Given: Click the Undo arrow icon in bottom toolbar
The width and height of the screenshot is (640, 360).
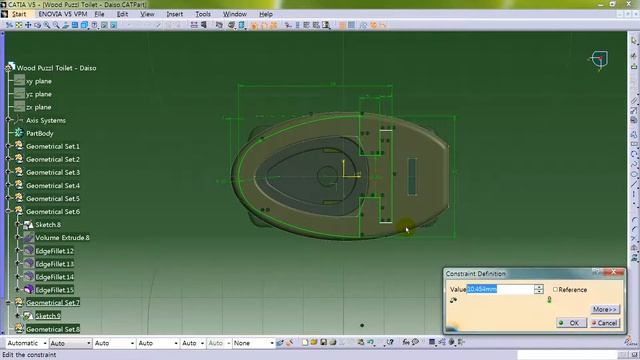Looking at the screenshot, I should 370,342.
